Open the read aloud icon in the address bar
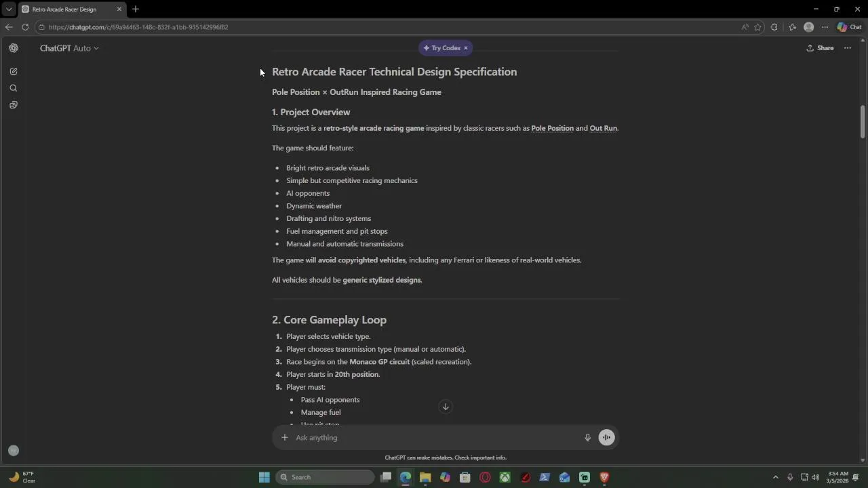The width and height of the screenshot is (868, 488). [745, 27]
